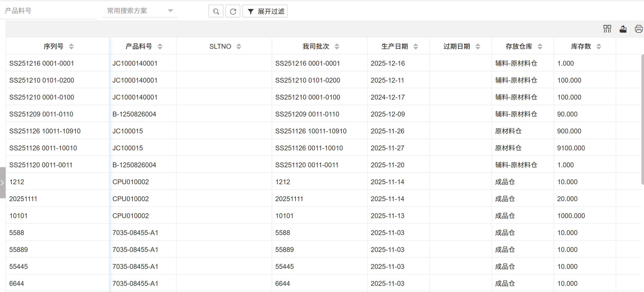This screenshot has height=292, width=644.
Task: Open column settings grid icon
Action: coord(607,29)
